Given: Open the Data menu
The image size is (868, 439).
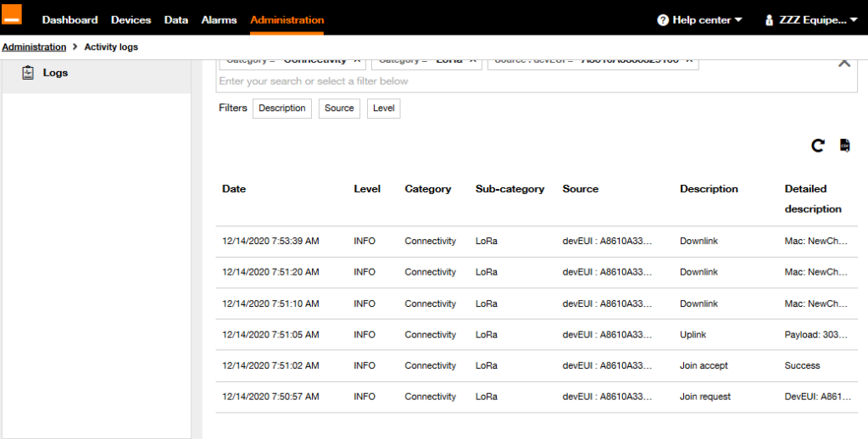Looking at the screenshot, I should click(x=176, y=20).
